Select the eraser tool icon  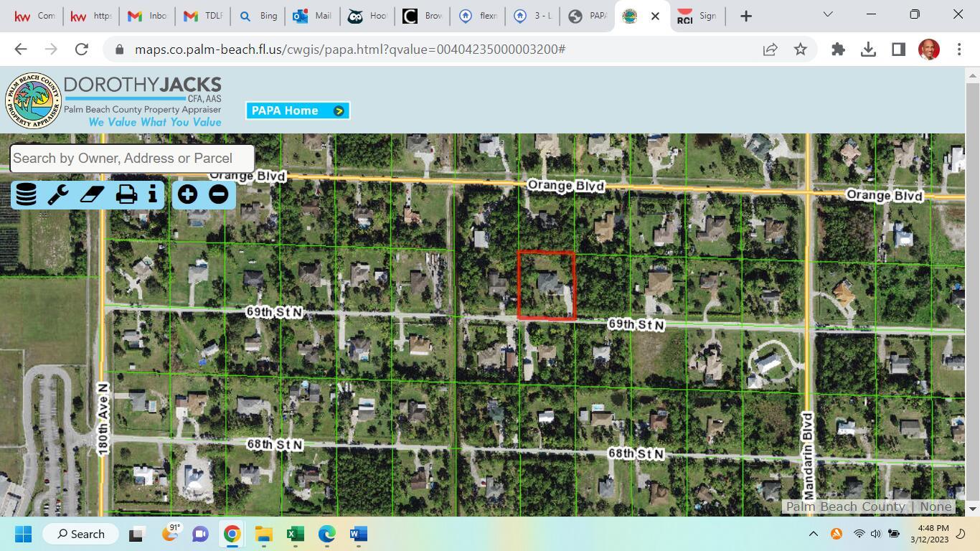[x=92, y=194]
